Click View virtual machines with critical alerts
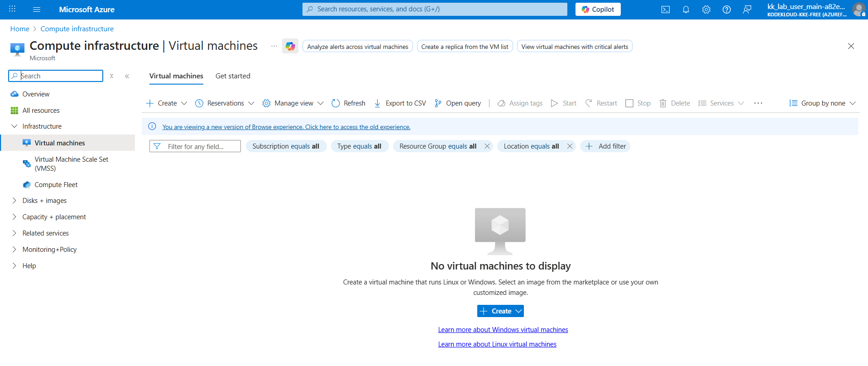868x366 pixels. (575, 47)
